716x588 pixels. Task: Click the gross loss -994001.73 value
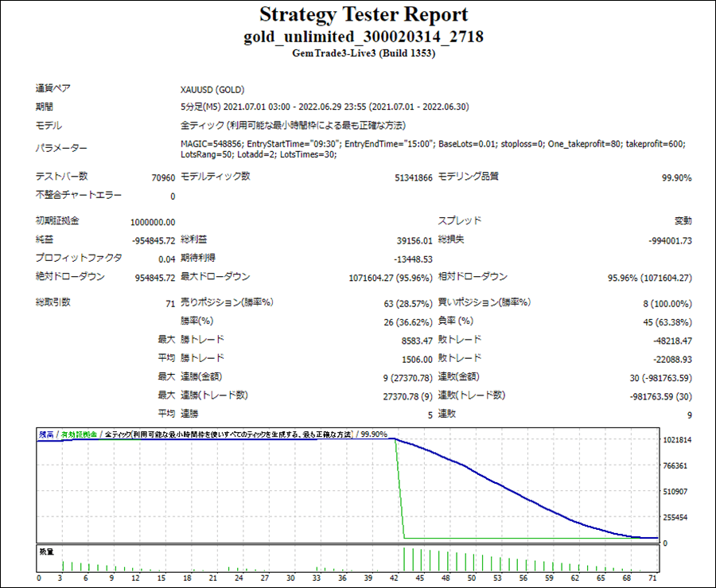click(670, 239)
